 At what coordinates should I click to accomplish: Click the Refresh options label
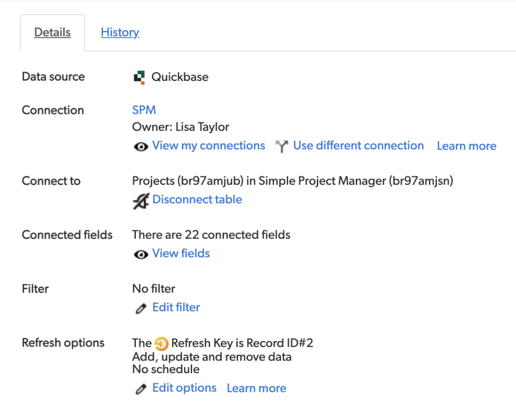pyautogui.click(x=63, y=343)
